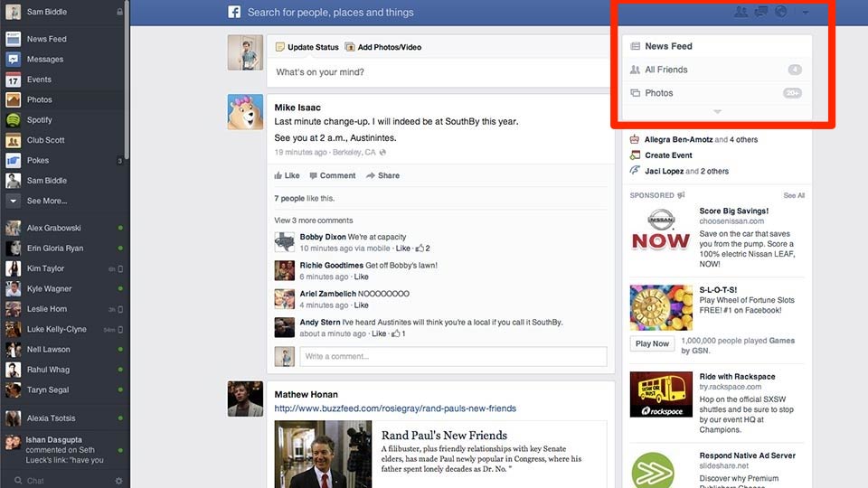The image size is (868, 488).
Task: Open Events in the left sidebar
Action: pos(39,80)
